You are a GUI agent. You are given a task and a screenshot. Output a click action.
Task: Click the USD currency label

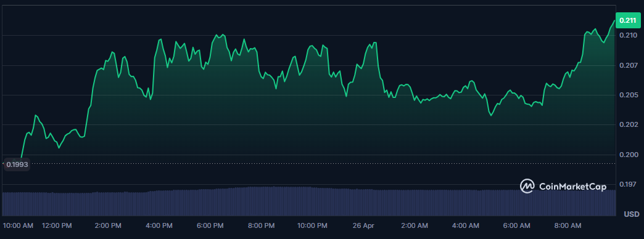(x=632, y=214)
